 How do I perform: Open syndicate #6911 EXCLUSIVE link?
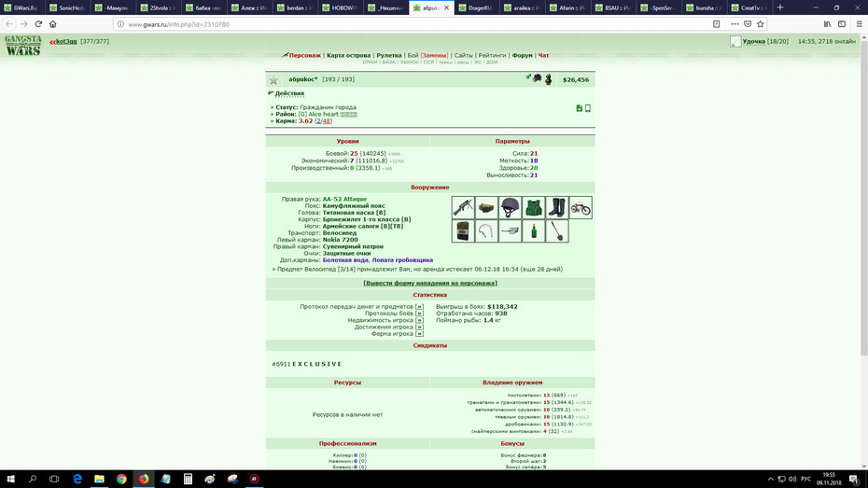(x=307, y=364)
